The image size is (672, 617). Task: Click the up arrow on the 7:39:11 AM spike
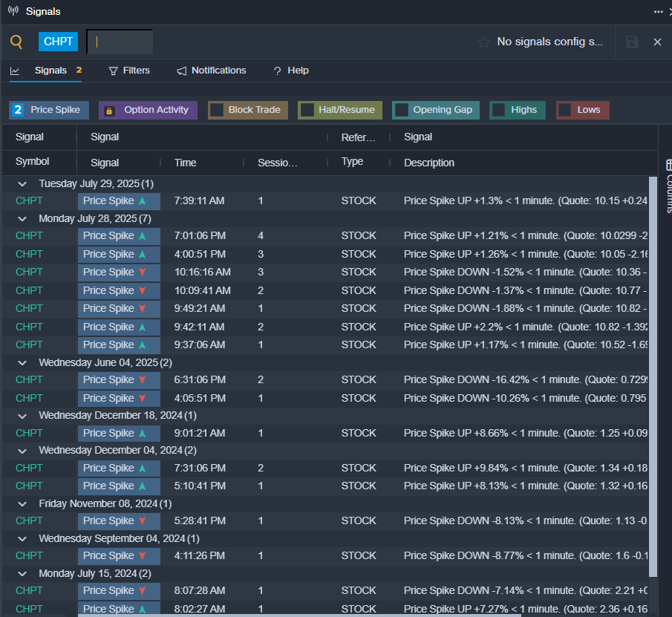tap(143, 201)
